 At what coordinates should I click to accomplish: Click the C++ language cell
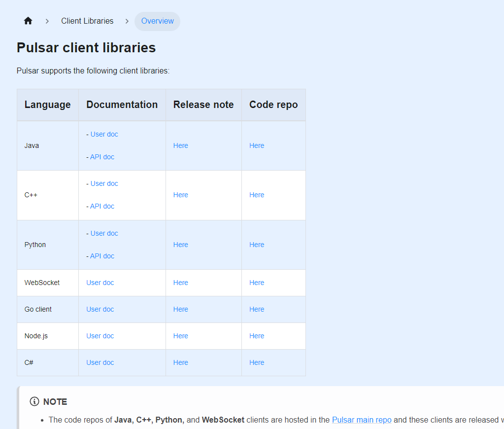click(48, 195)
